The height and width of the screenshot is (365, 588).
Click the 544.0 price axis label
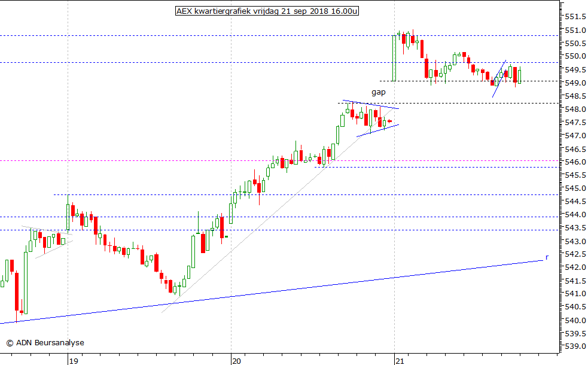click(575, 215)
